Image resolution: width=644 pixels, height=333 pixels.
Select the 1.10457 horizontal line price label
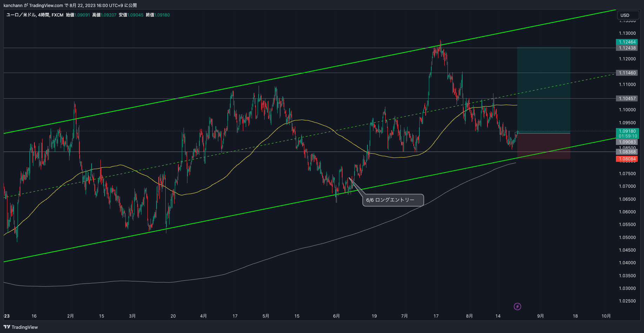click(x=627, y=99)
